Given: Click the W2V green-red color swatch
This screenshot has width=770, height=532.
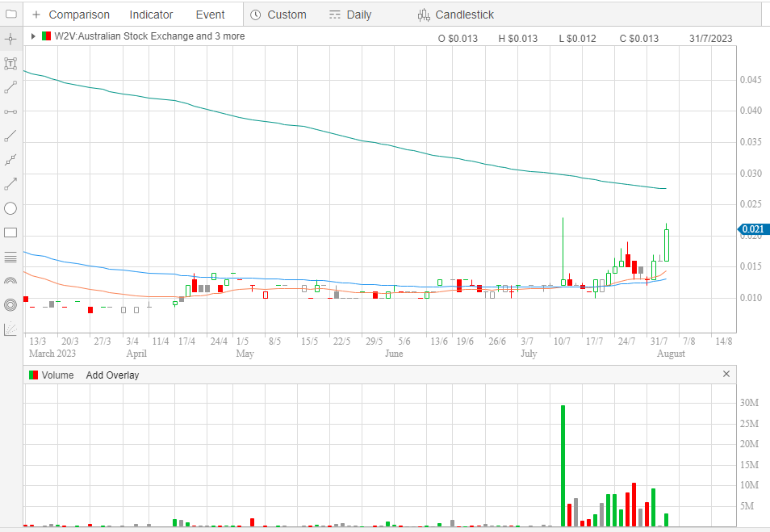Looking at the screenshot, I should [x=47, y=36].
